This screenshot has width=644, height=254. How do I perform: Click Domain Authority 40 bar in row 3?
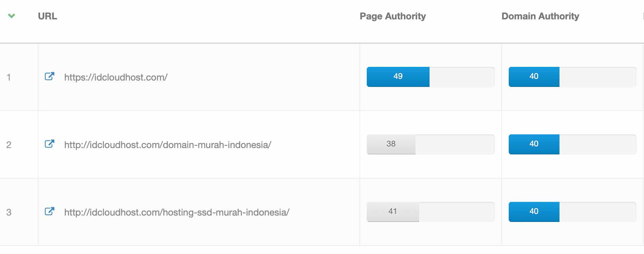click(x=534, y=212)
